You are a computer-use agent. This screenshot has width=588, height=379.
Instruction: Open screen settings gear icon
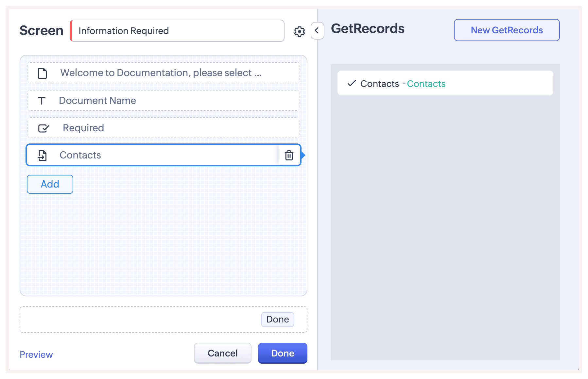pyautogui.click(x=299, y=31)
